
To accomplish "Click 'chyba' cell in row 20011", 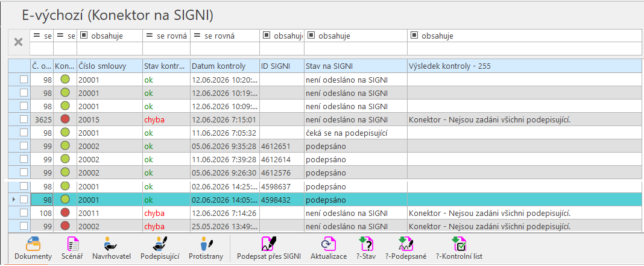I will 166,213.
